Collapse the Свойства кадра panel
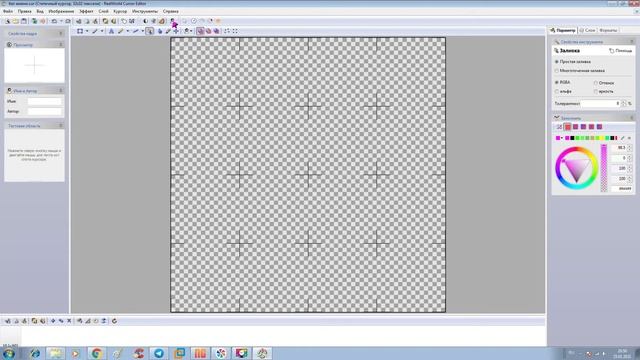The image size is (640, 360). tap(61, 33)
